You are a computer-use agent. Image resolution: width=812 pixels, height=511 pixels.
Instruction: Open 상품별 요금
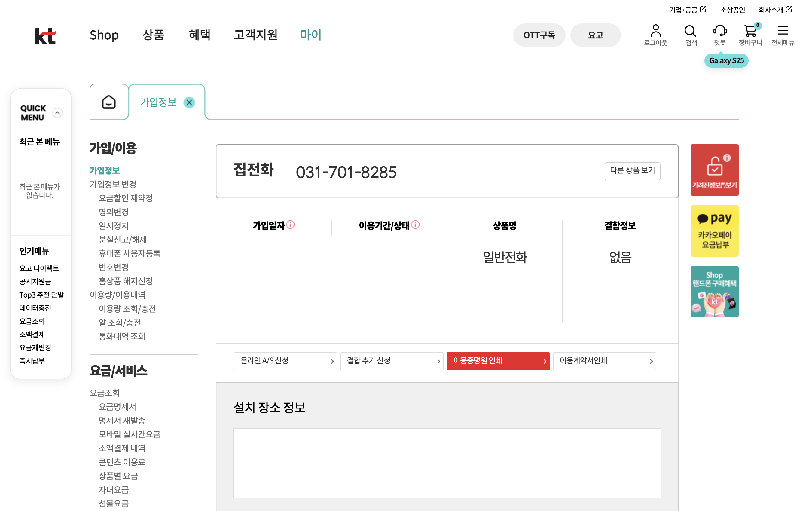[118, 476]
